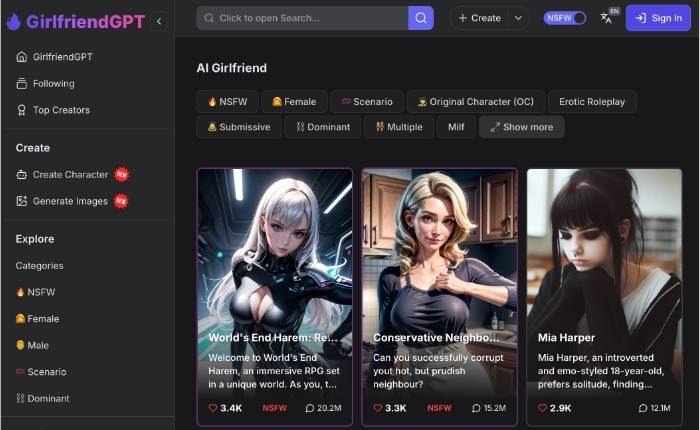Click the NSFW label on World's End Harem card
Viewport: 700px width, 430px height.
(275, 408)
